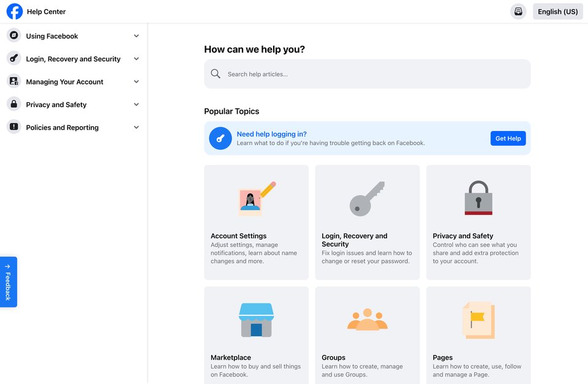Screen dimensions: 588x384
Task: Expand Login, Recovery and Security chevron
Action: coord(137,59)
